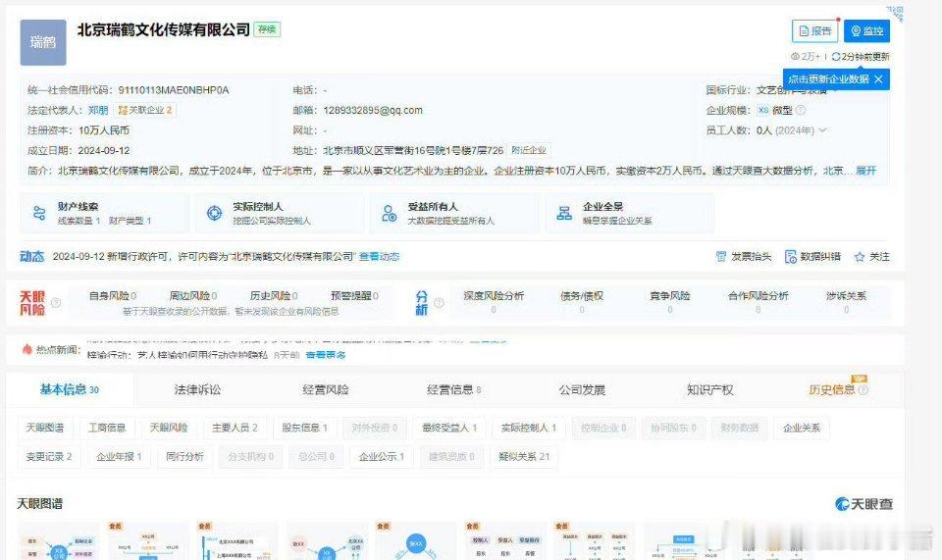Open the 实际控制人 card icon

click(215, 213)
